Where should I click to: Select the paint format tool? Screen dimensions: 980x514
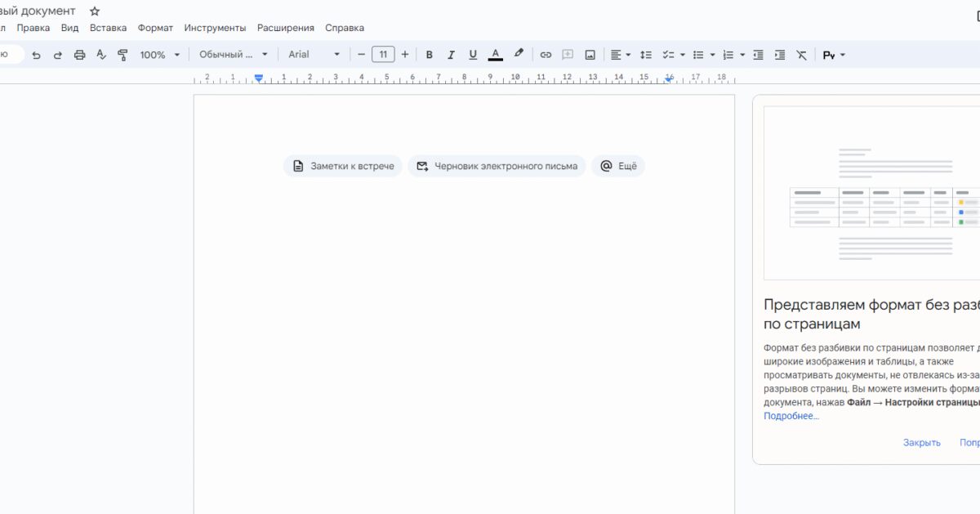pos(122,54)
